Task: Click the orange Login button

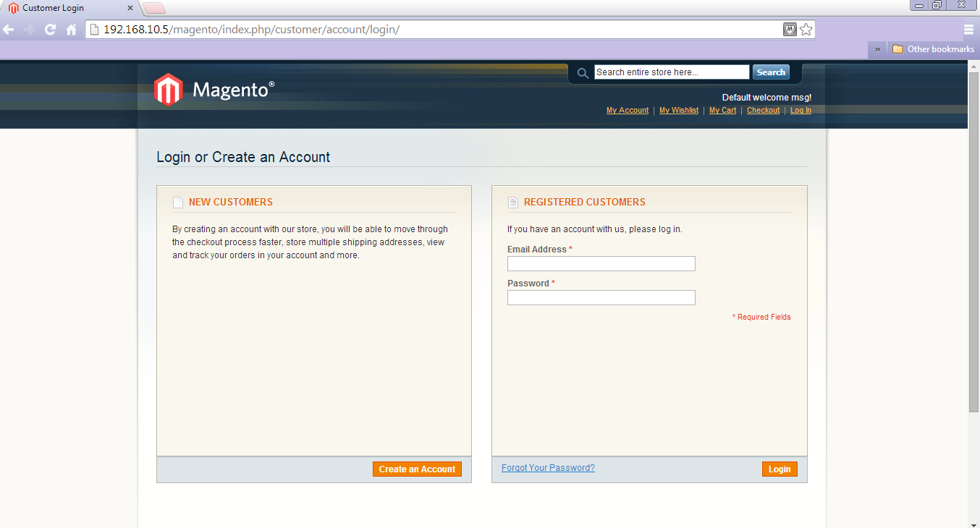Action: coord(780,469)
